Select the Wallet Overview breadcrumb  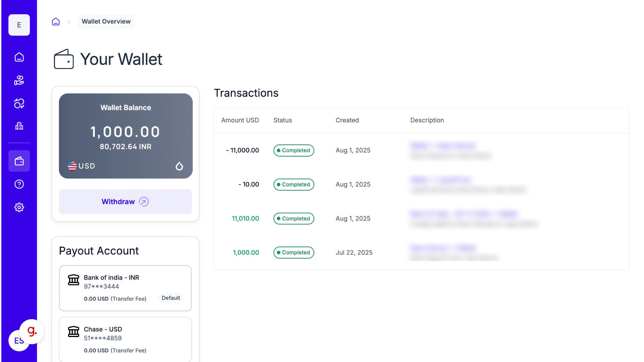106,21
